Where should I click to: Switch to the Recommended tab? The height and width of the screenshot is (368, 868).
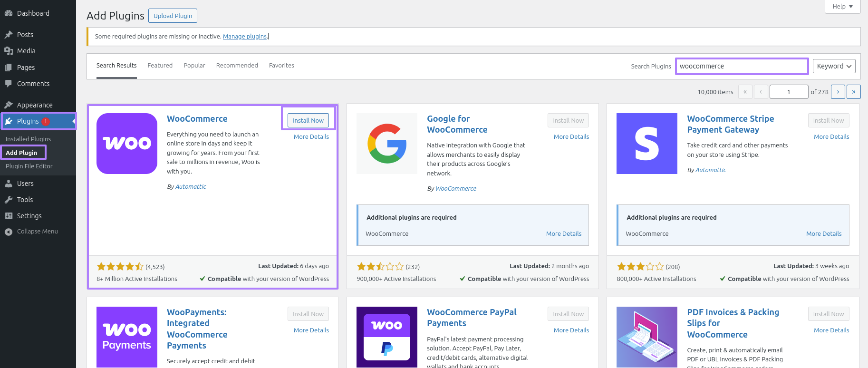[237, 66]
